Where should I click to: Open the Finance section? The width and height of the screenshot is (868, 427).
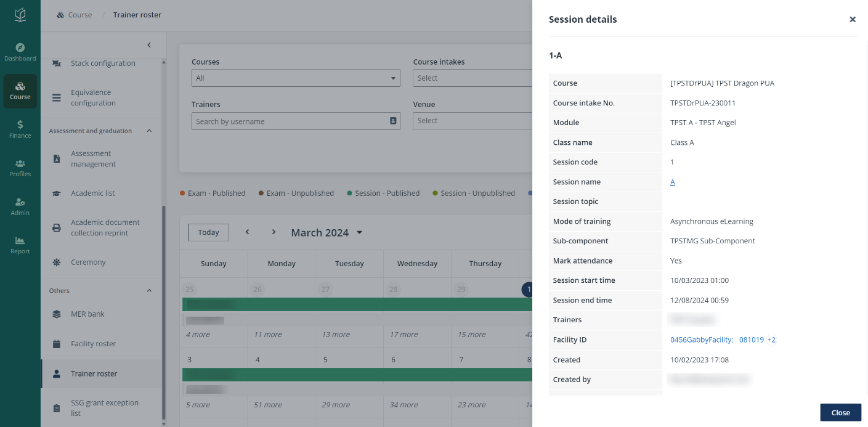20,129
